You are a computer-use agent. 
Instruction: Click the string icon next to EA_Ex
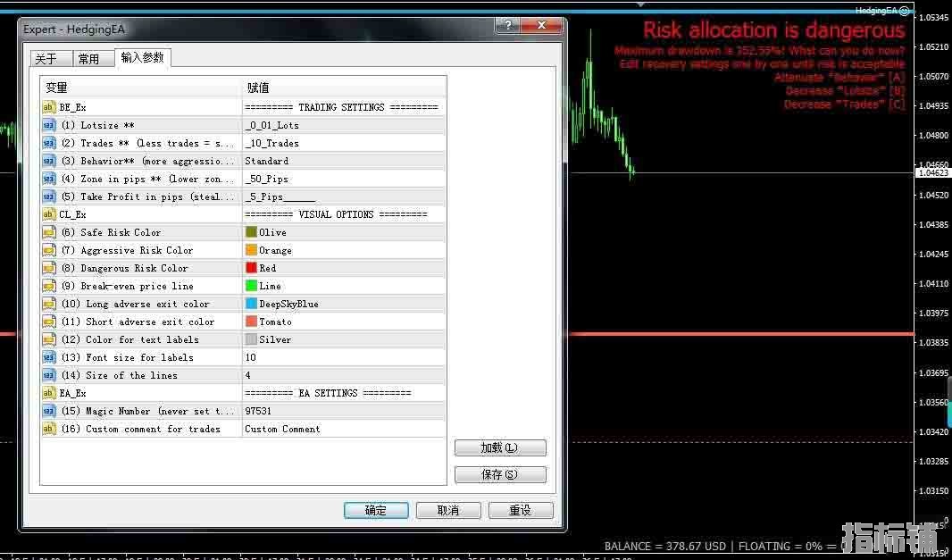pyautogui.click(x=49, y=393)
